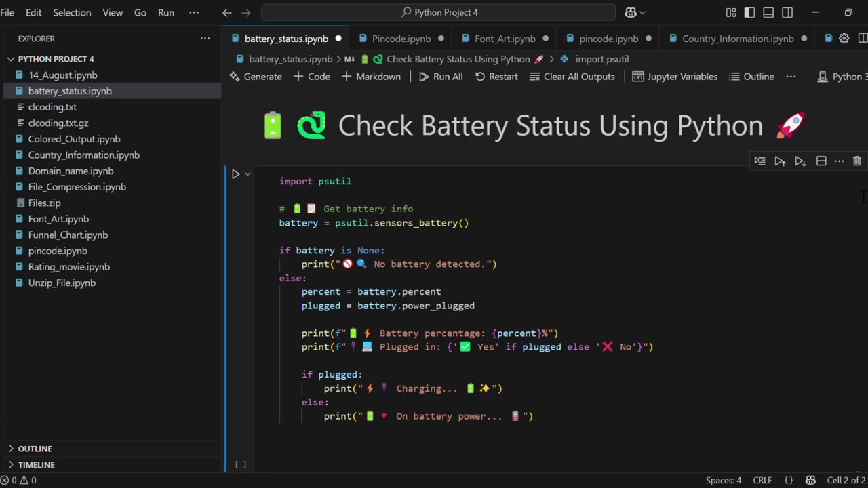The width and height of the screenshot is (868, 488).
Task: Click Python Project 4 search box
Action: (438, 12)
